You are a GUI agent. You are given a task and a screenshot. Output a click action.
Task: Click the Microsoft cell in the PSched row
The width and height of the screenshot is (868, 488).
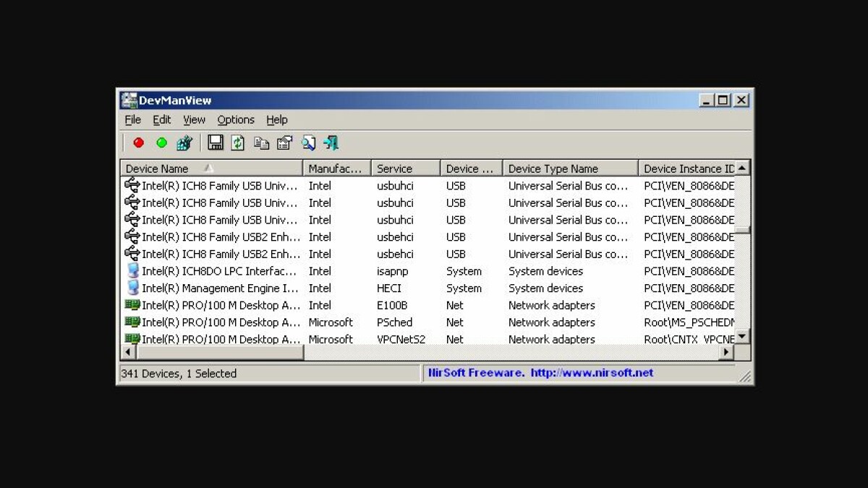click(x=331, y=322)
